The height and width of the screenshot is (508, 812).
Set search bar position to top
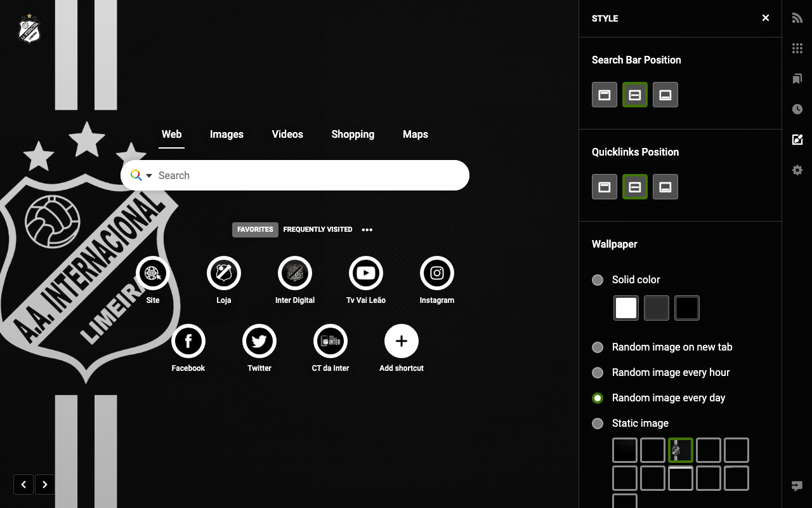[605, 95]
